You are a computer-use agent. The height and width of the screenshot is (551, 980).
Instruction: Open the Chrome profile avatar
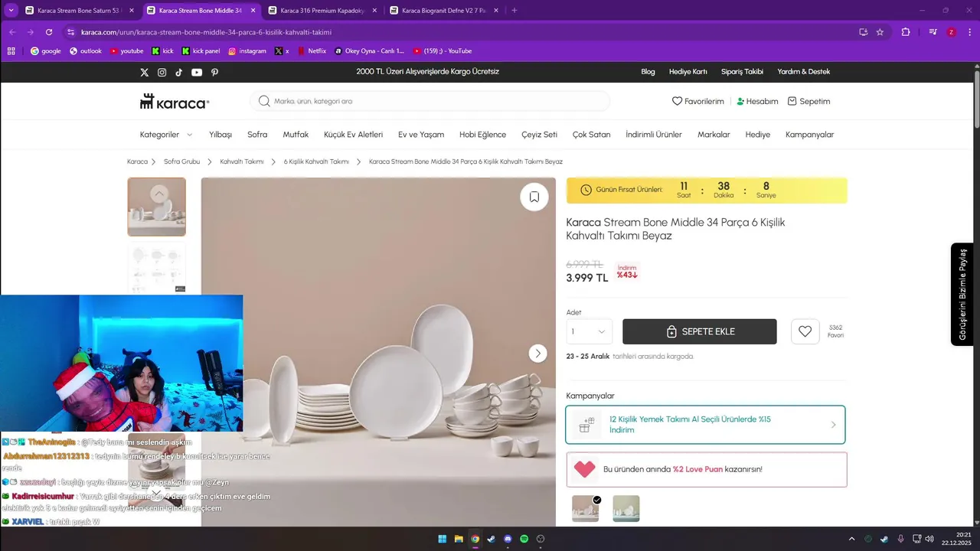click(x=952, y=32)
